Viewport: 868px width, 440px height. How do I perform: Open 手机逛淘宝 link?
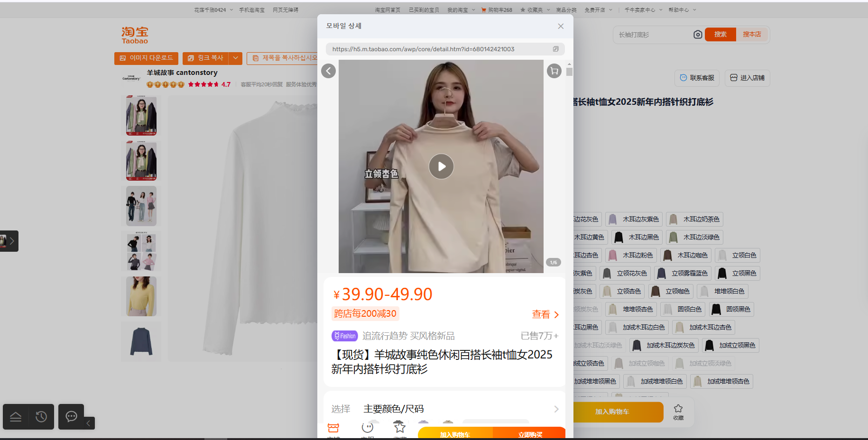coord(252,10)
